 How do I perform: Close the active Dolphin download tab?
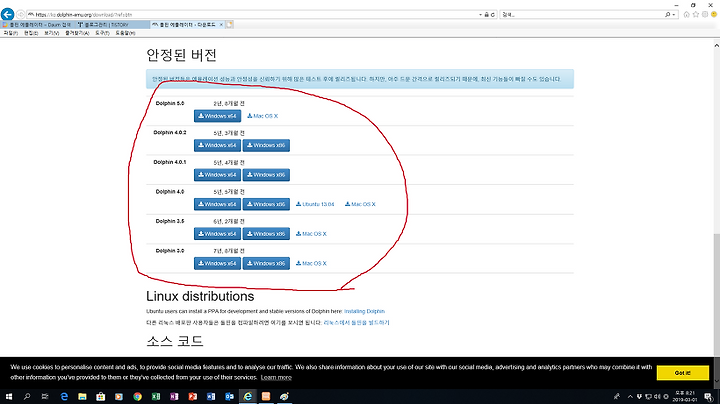click(221, 25)
